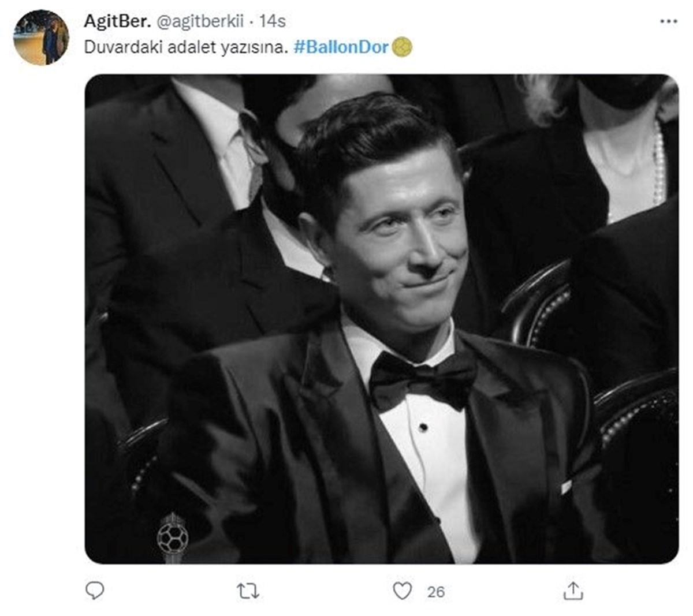
Task: Click the ornate chair back in the photo
Action: point(537,306)
